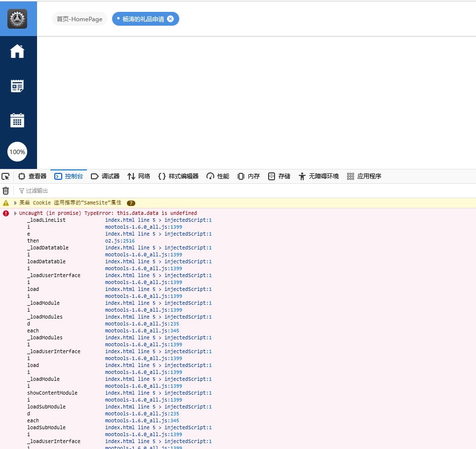Open the 网络 network tab
Screen dimensions: 476x449
tap(139, 176)
